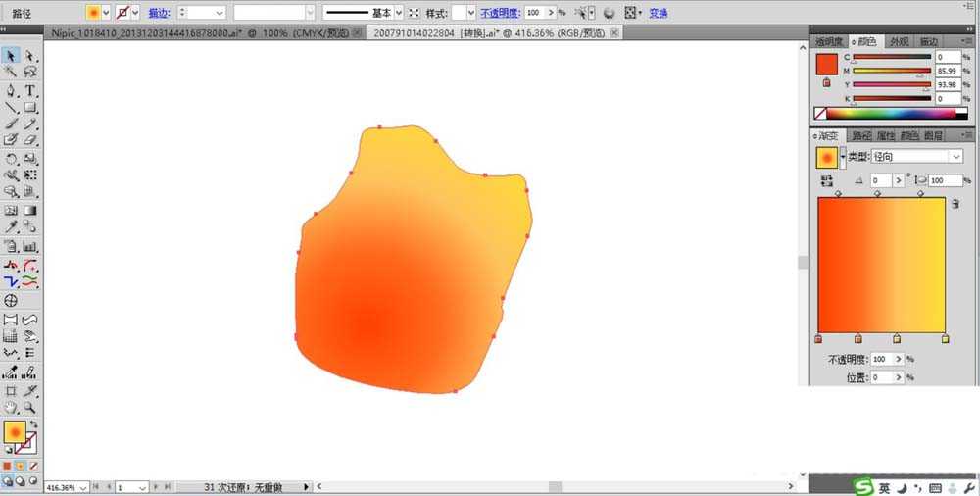Switch to the 外观 panel tab

coord(899,41)
